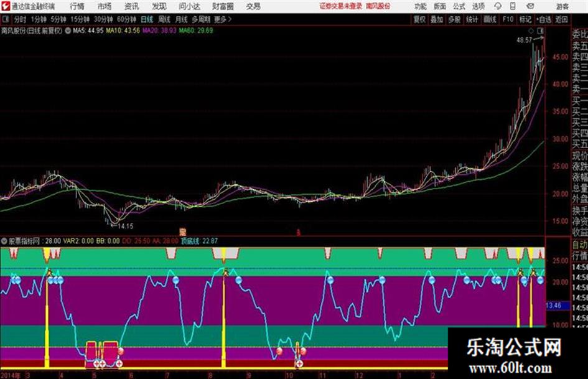
Task: Click the red 南风股份 stock name link
Action: (378, 6)
